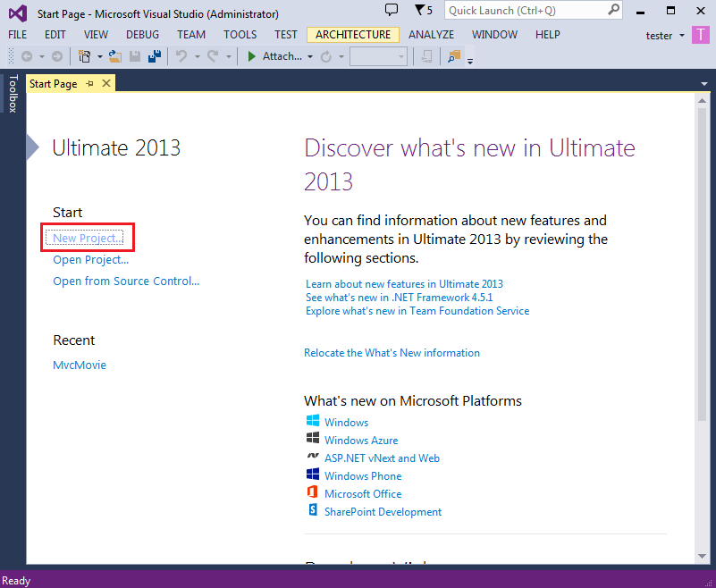Screen dimensions: 716x588
Task: Open the feedback speech bubble icon
Action: tap(392, 10)
